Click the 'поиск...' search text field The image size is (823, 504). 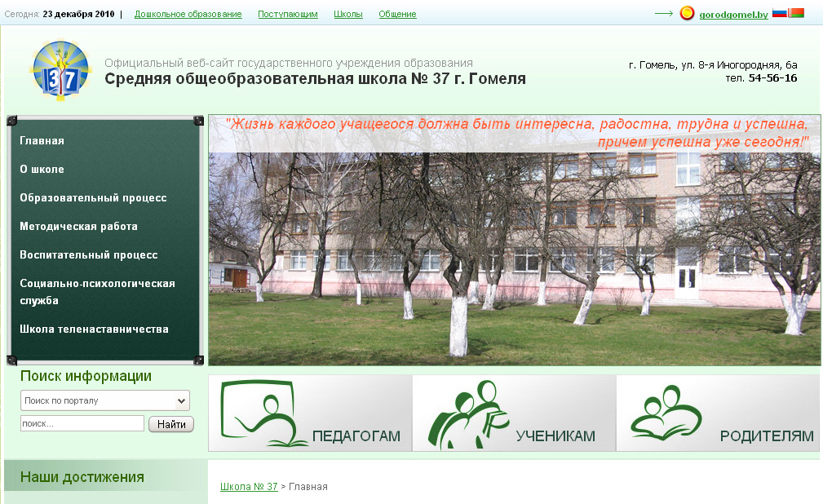[82, 423]
